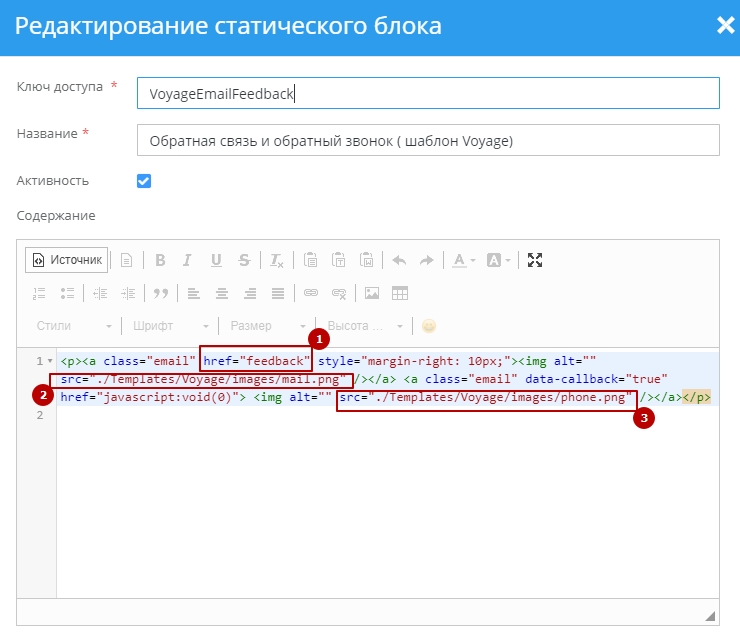The width and height of the screenshot is (740, 638).
Task: Open the background color picker
Action: pos(497,260)
